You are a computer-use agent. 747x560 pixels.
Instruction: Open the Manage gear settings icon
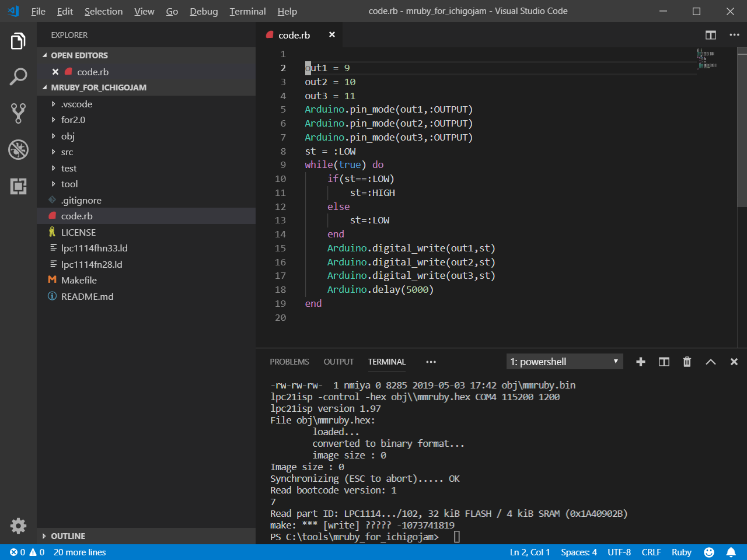(x=18, y=526)
